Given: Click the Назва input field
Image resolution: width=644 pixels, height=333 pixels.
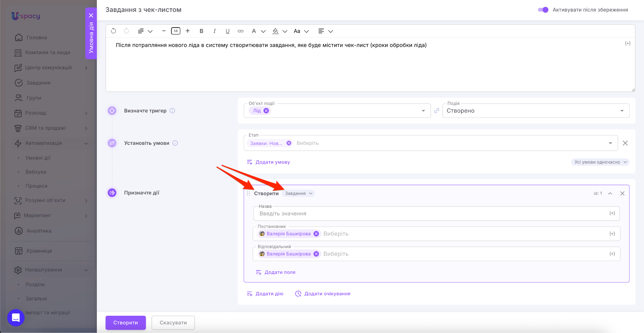Looking at the screenshot, I should tap(432, 214).
